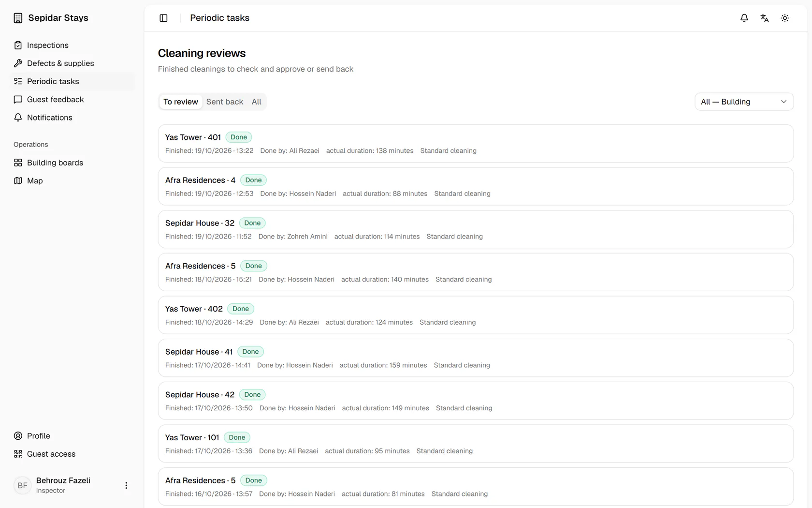
Task: Click the Sepidar Stays building logo icon
Action: pyautogui.click(x=18, y=18)
